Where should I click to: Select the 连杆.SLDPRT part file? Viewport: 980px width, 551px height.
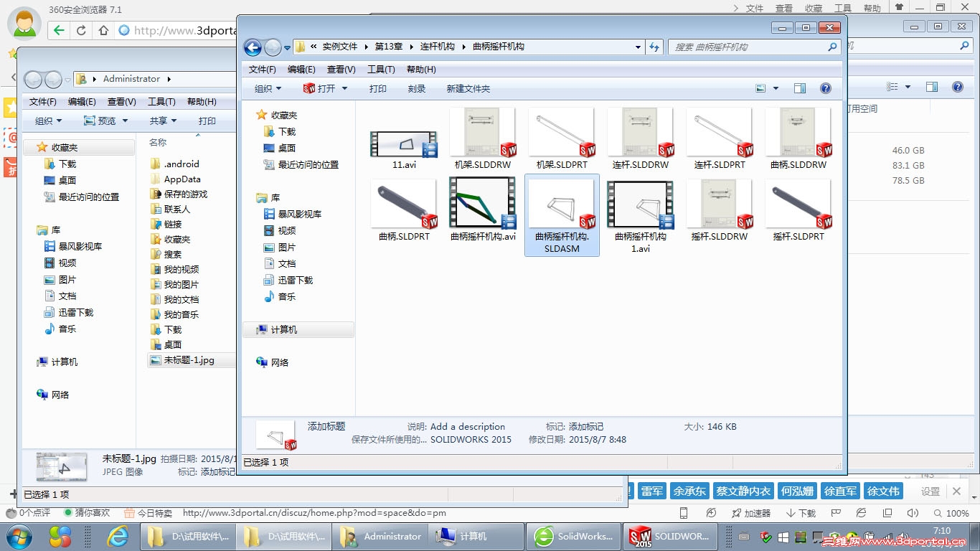(x=720, y=139)
